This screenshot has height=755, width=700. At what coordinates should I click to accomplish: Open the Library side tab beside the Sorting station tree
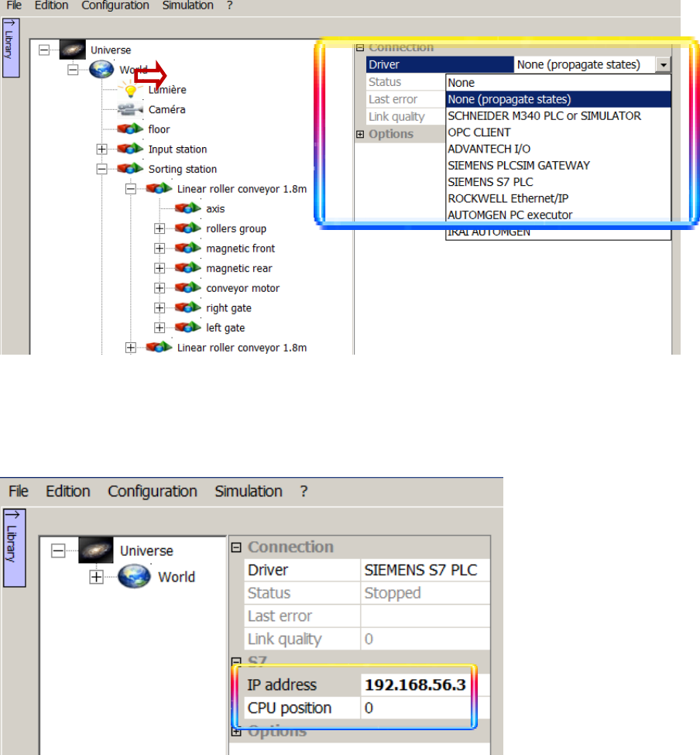[11, 48]
